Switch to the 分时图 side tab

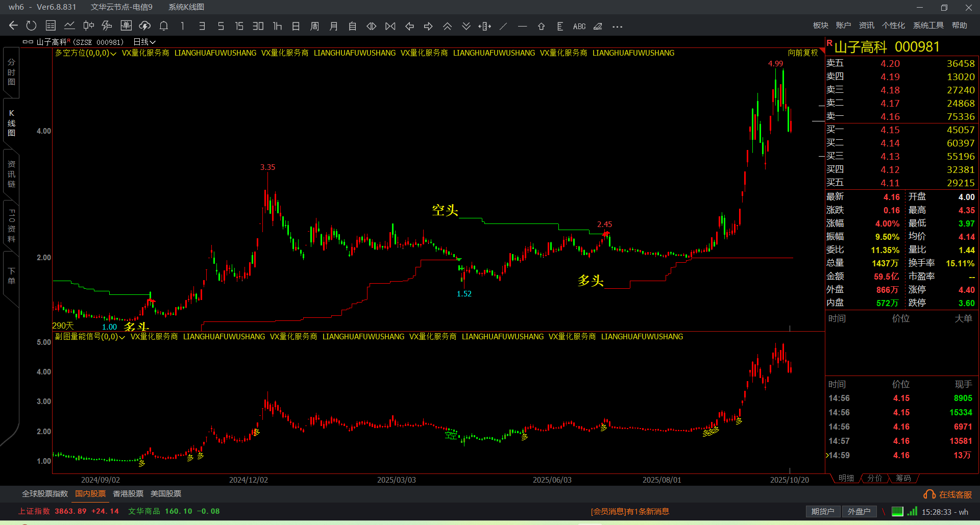tap(11, 72)
